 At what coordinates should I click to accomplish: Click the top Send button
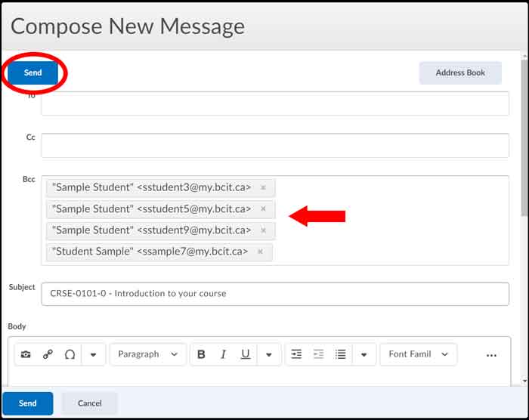32,73
